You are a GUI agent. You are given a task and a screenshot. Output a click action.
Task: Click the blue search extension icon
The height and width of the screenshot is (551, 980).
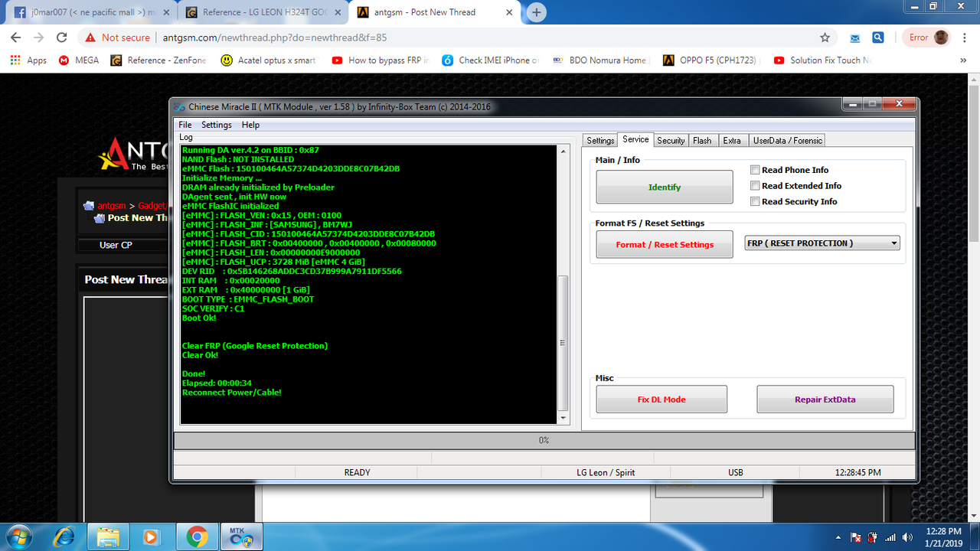click(878, 37)
